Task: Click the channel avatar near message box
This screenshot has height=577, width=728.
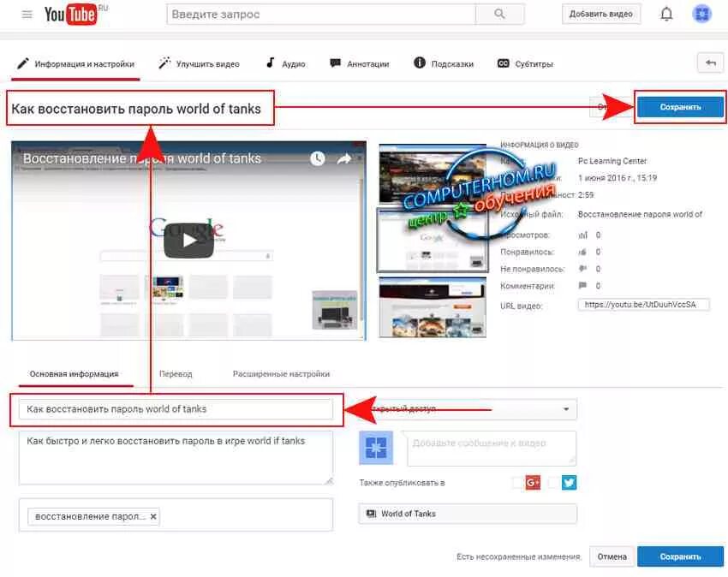Action: (x=376, y=448)
